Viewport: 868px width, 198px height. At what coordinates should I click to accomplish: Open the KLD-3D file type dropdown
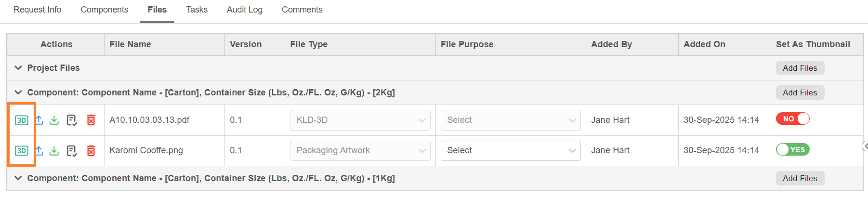[360, 120]
